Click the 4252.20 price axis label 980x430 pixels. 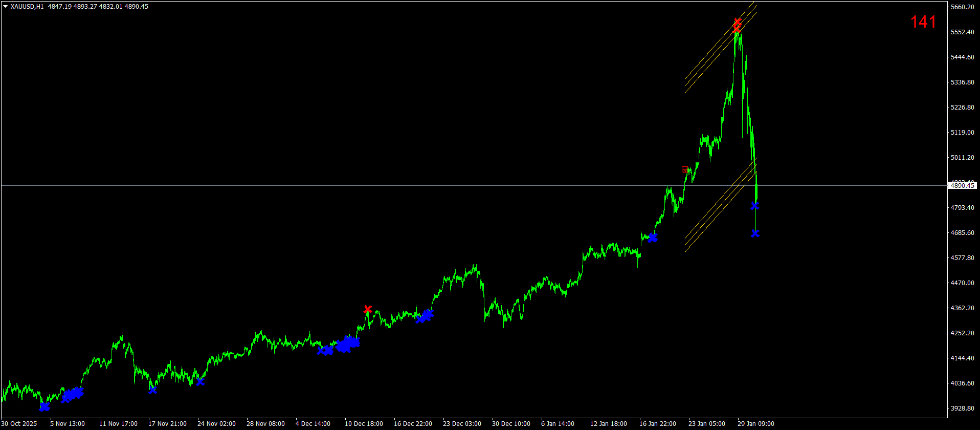pyautogui.click(x=962, y=333)
